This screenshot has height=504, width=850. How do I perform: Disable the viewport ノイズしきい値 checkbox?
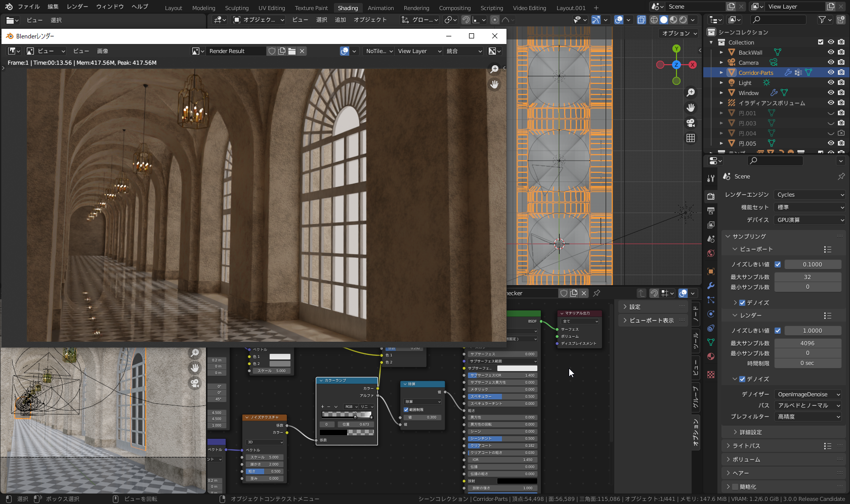(778, 264)
